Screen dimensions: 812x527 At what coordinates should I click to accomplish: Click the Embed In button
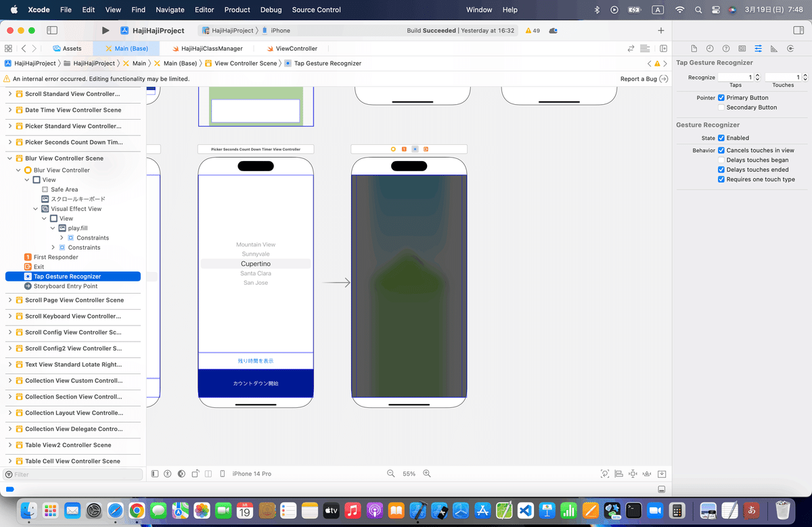pyautogui.click(x=662, y=474)
